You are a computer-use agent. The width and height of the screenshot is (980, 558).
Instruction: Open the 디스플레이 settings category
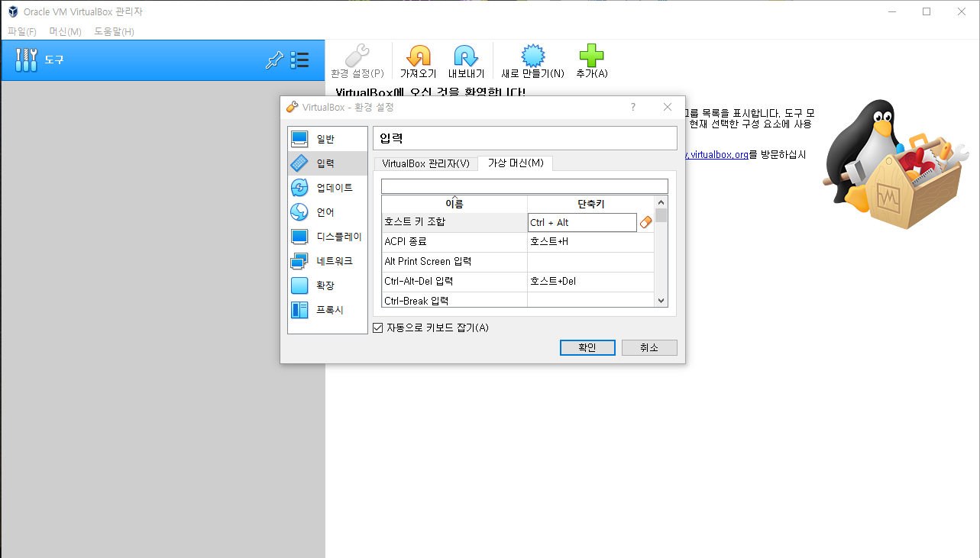pyautogui.click(x=327, y=237)
